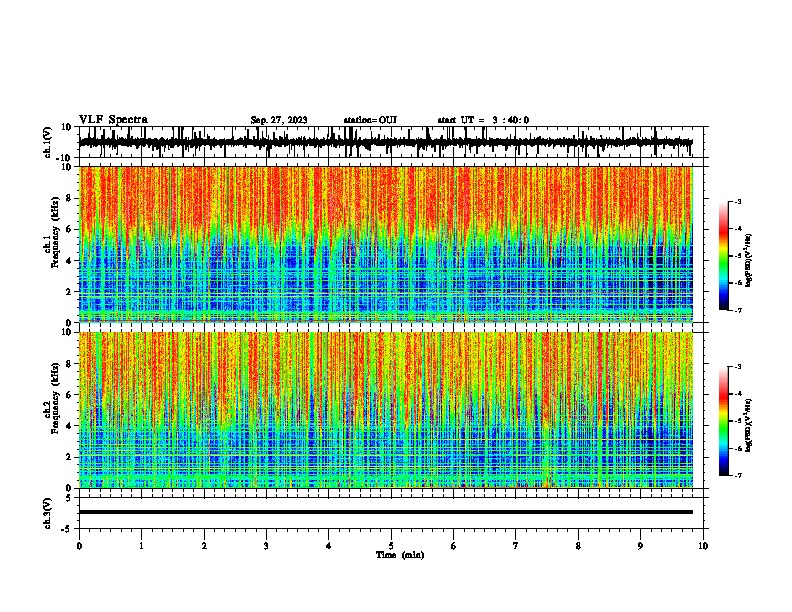Click time axis tick label "0"
792x612 pixels.
point(79,546)
